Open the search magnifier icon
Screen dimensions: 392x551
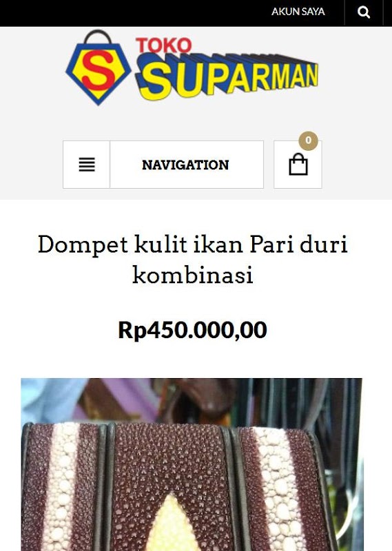pyautogui.click(x=364, y=12)
